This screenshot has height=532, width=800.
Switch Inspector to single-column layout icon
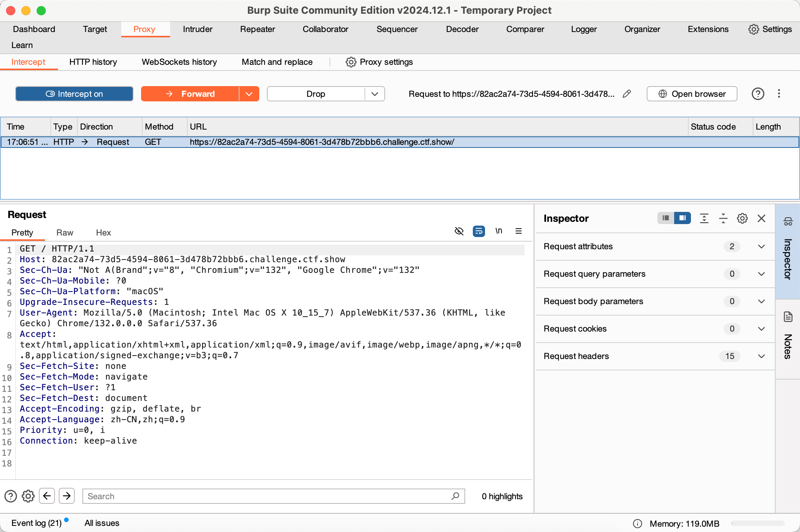pyautogui.click(x=666, y=218)
